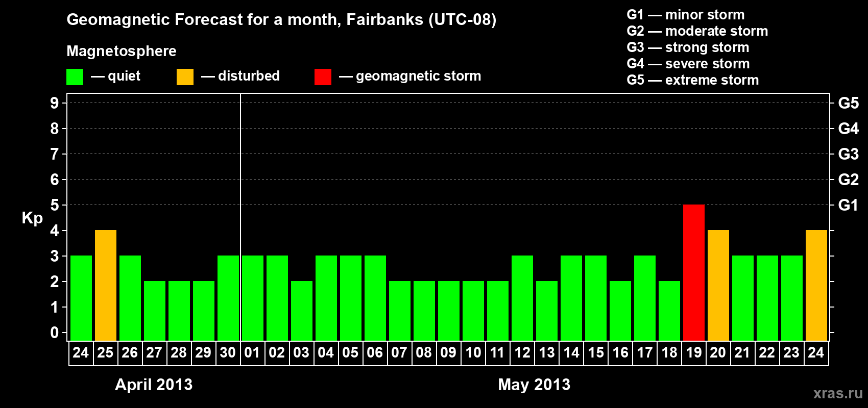Screen dimensions: 868x408
Task: Select the green bar for May 22
Action: point(767,298)
